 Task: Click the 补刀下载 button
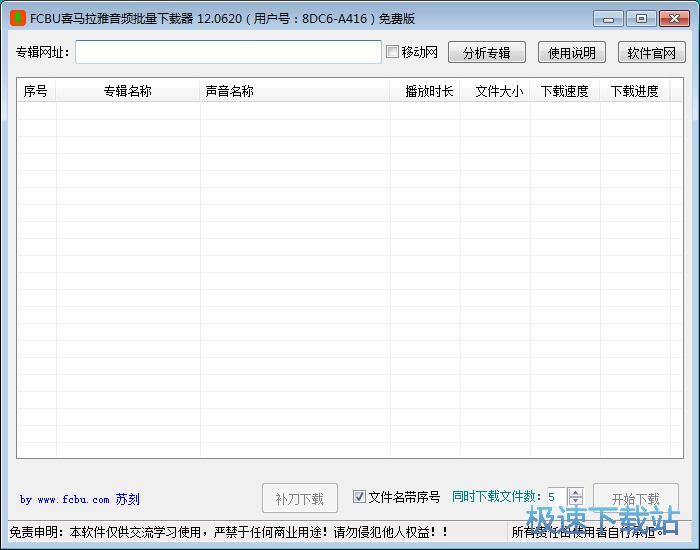click(x=299, y=498)
